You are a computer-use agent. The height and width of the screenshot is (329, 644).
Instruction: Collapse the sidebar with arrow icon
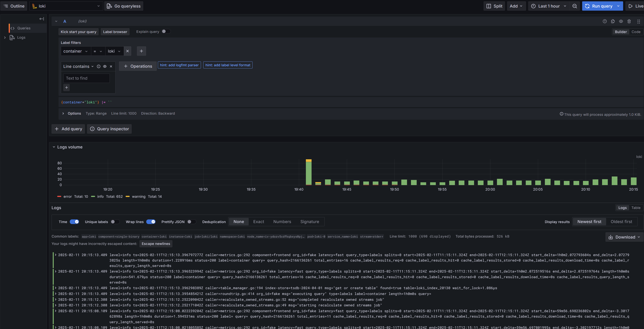[42, 19]
